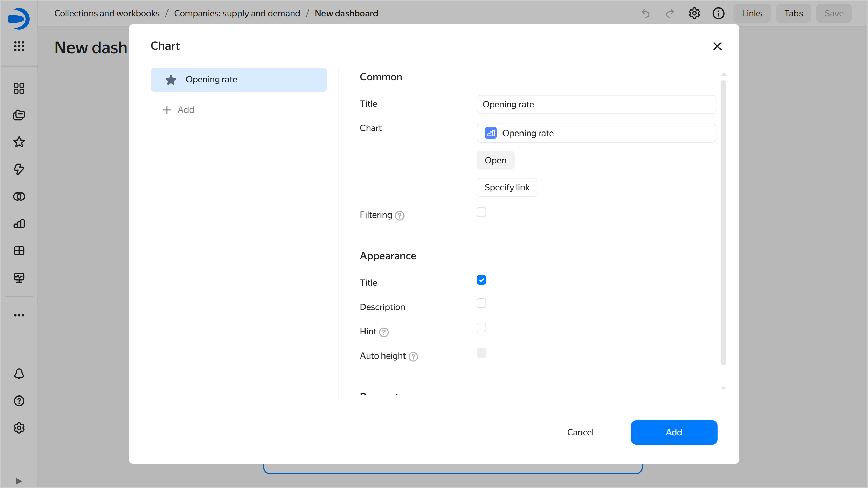The width and height of the screenshot is (868, 488).
Task: Expand the sidebar overflow ellipsis menu
Action: pyautogui.click(x=19, y=315)
